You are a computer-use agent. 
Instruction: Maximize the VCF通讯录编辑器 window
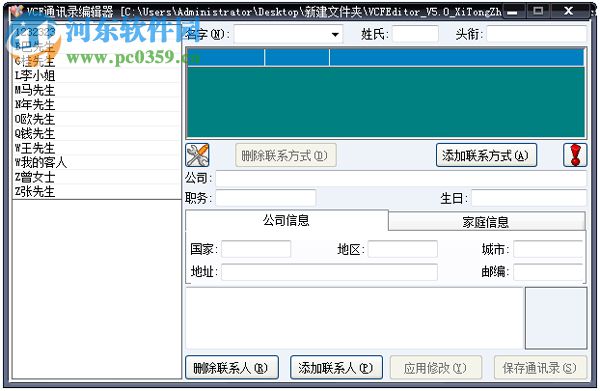pyautogui.click(x=538, y=11)
